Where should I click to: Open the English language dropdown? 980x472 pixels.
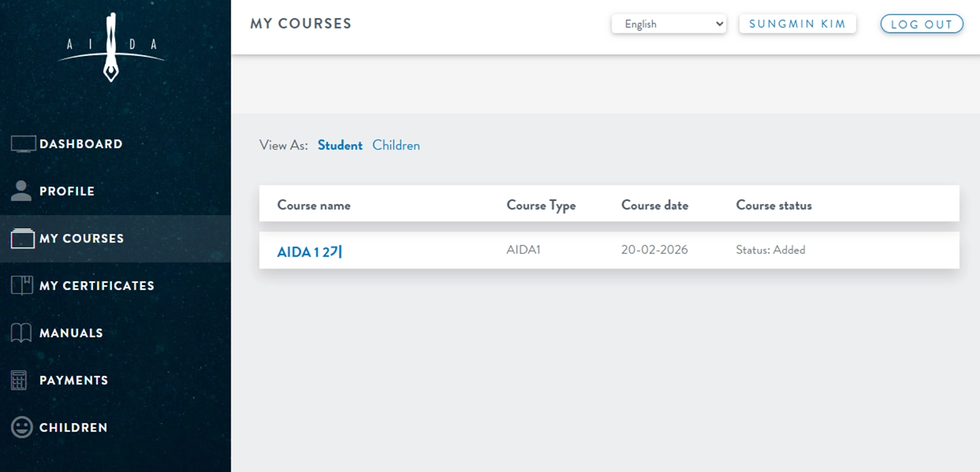[668, 24]
